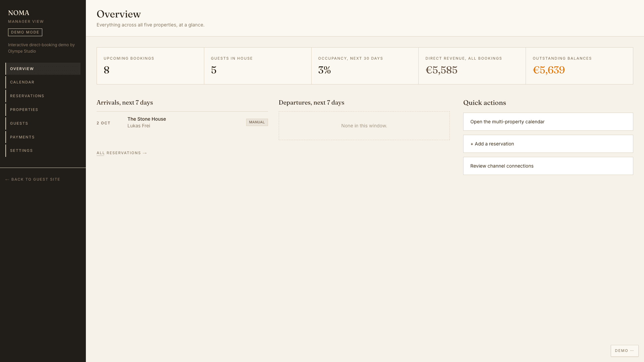Click 'None in this window' departures box
Screen dimensions: 644x362
364,126
